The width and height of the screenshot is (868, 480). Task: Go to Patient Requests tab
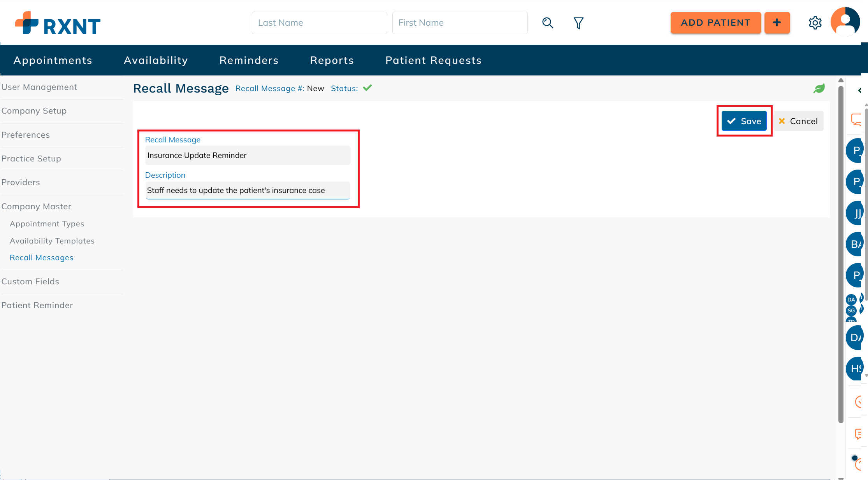click(x=433, y=60)
